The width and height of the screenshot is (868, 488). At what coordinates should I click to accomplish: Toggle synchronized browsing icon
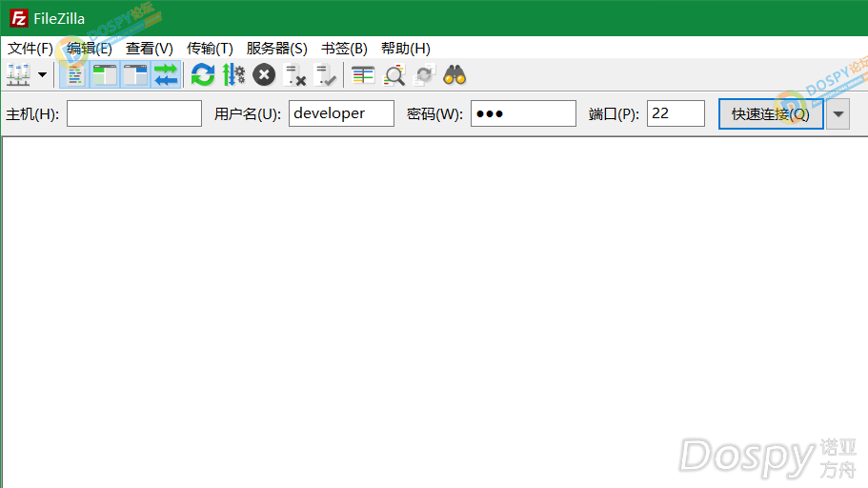425,74
